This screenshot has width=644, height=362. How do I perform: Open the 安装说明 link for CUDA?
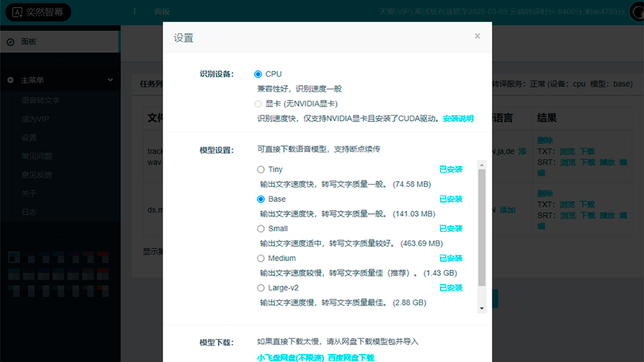tap(458, 119)
